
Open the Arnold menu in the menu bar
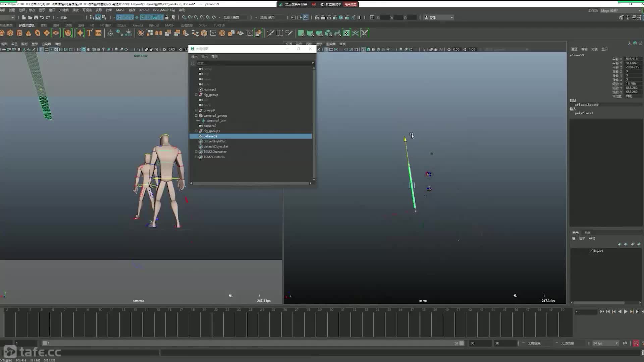(144, 10)
